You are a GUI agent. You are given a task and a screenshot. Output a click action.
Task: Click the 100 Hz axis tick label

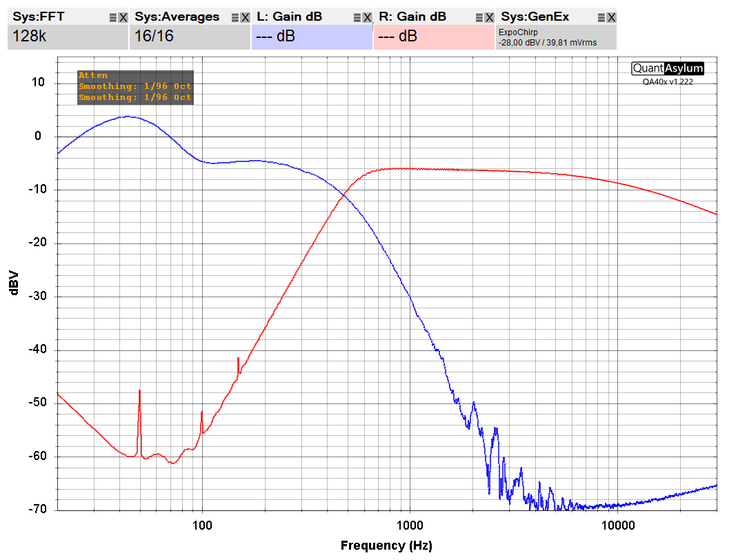202,526
